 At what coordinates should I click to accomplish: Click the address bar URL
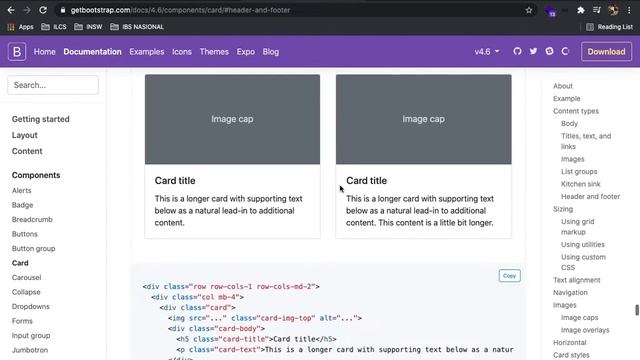coord(180,10)
